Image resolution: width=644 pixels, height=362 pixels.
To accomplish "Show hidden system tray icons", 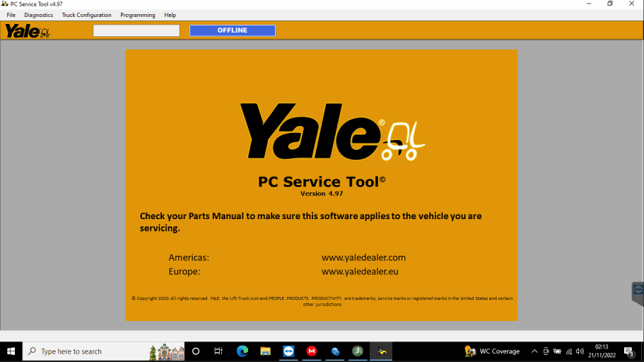I will [534, 351].
